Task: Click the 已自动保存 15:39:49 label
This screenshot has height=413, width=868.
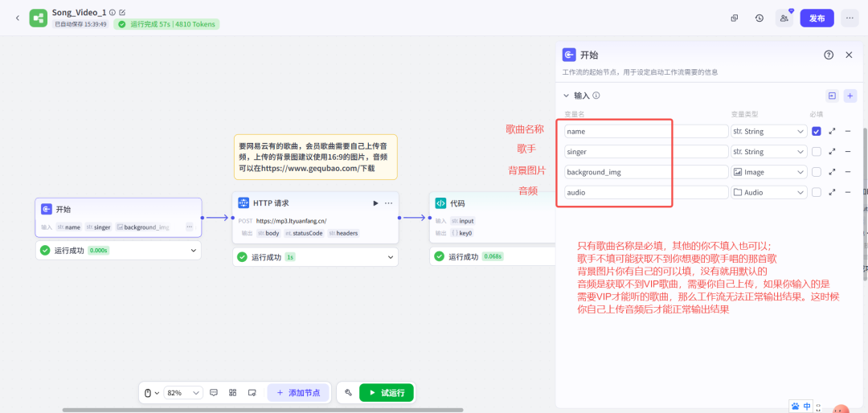Action: 81,24
